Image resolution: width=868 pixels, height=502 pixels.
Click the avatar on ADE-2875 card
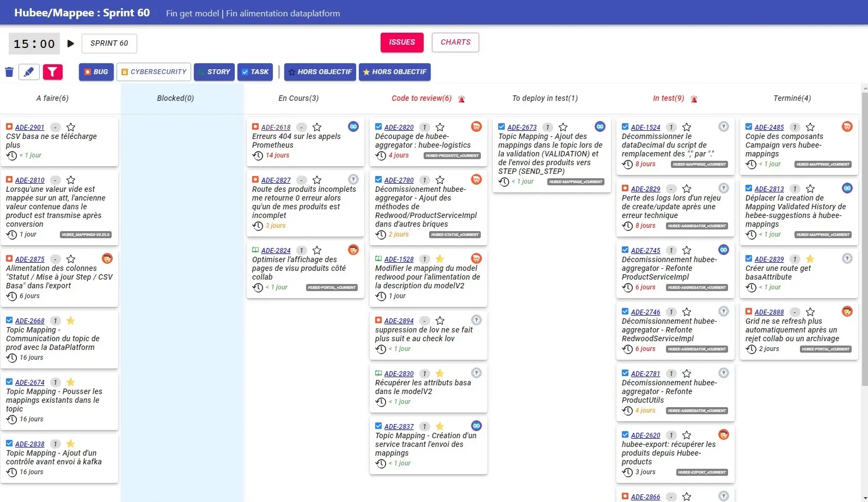tap(107, 258)
